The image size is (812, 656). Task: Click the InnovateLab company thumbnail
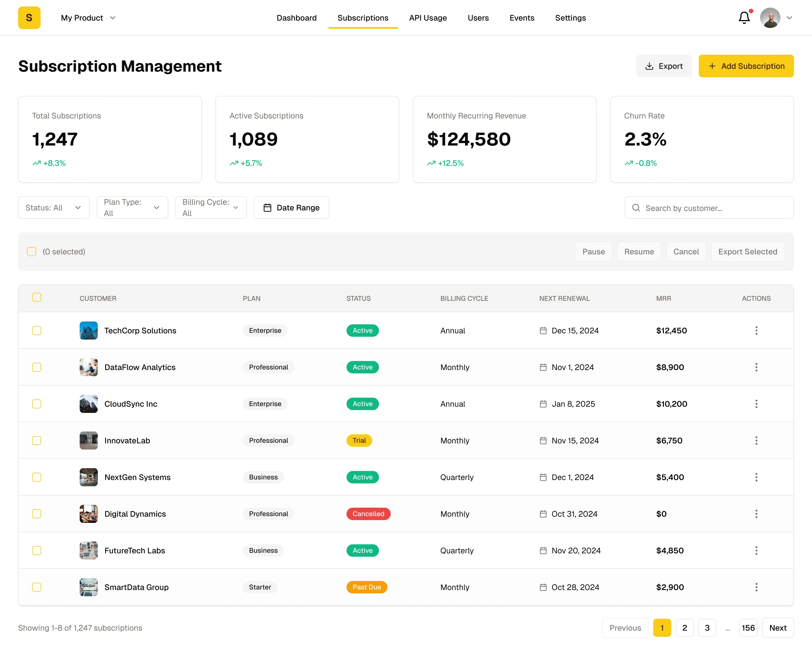(x=88, y=441)
